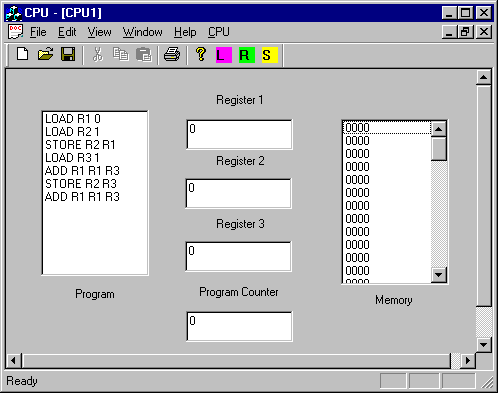The height and width of the screenshot is (393, 498).
Task: Click horizontal scrollbar left arrow
Action: pos(14,361)
